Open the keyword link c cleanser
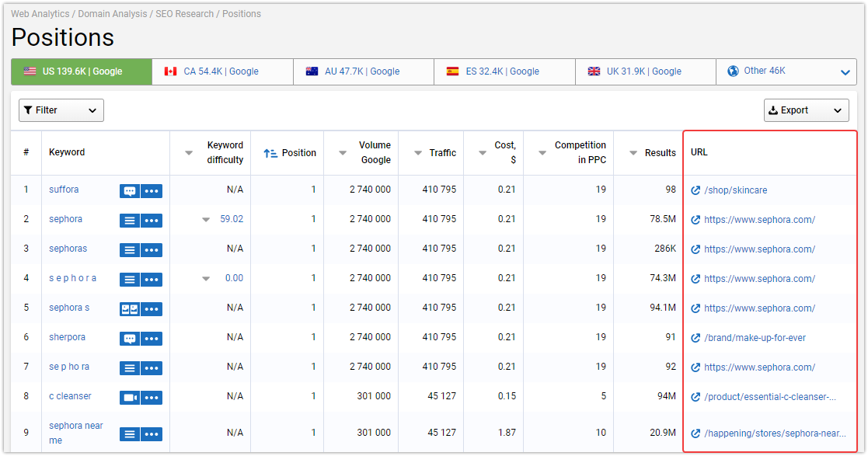This screenshot has width=868, height=456. (70, 396)
